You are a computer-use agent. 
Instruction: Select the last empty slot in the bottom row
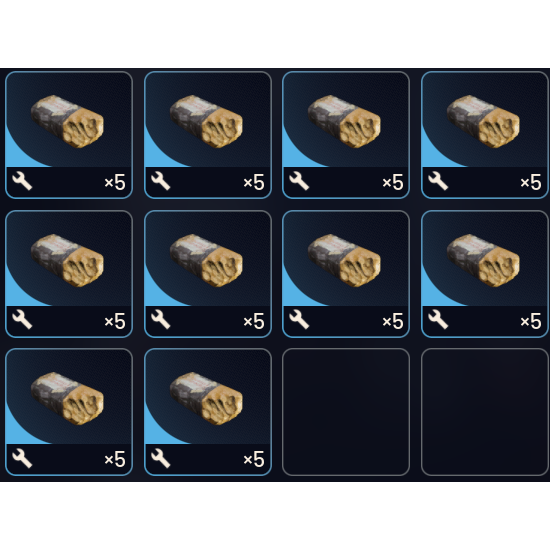click(x=485, y=412)
